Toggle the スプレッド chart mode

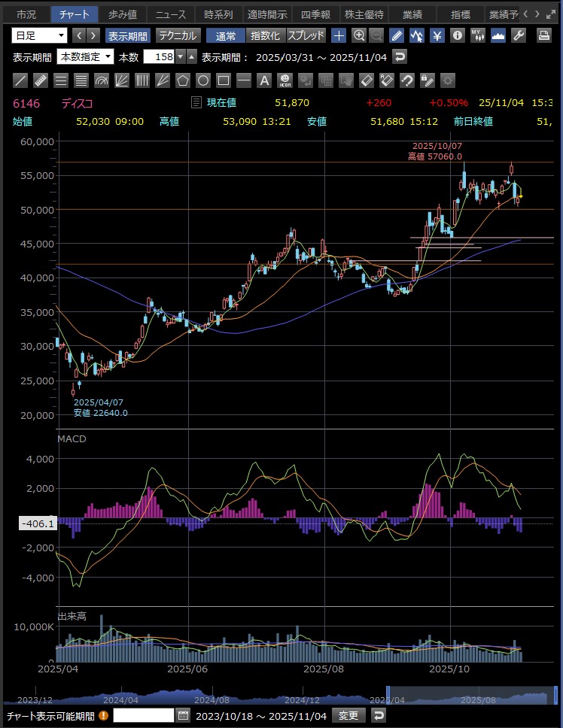[306, 35]
